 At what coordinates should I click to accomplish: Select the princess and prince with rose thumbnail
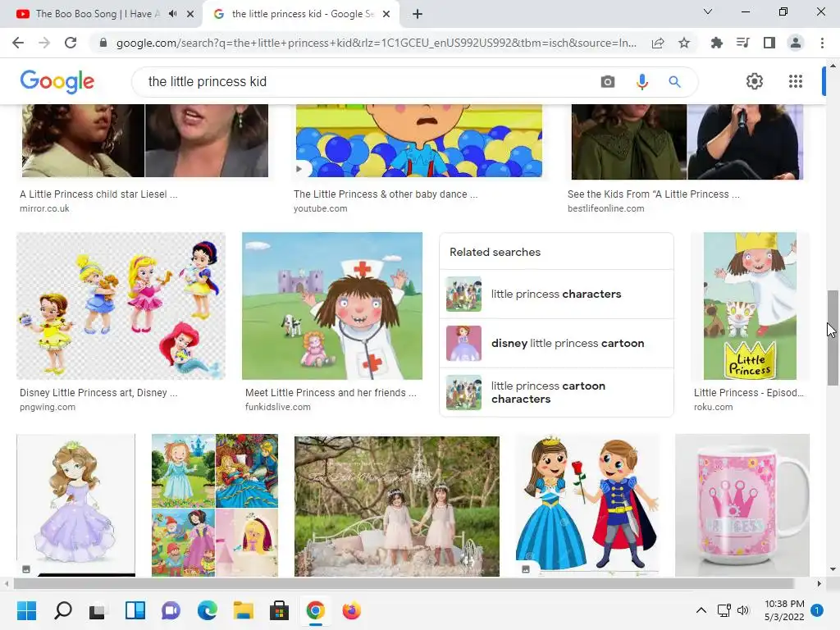[587, 505]
